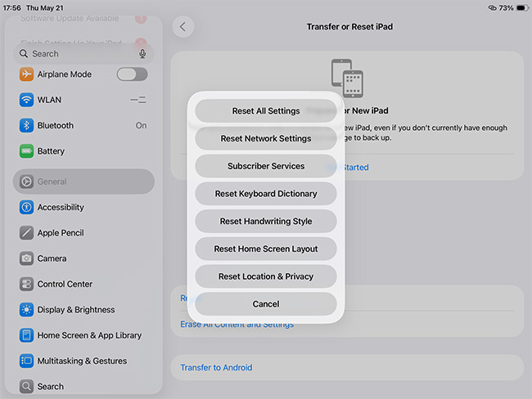Go back with the chevron button
Image resolution: width=532 pixels, height=399 pixels.
point(183,26)
